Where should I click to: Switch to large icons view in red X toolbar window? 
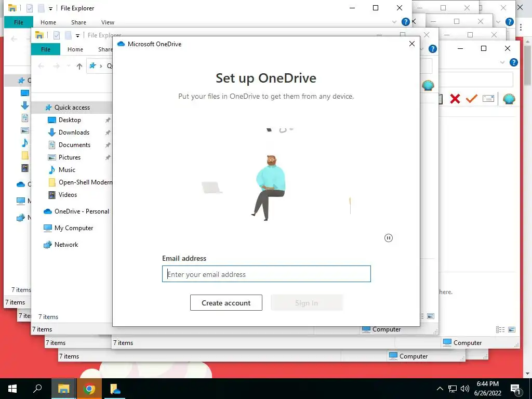pos(512,330)
